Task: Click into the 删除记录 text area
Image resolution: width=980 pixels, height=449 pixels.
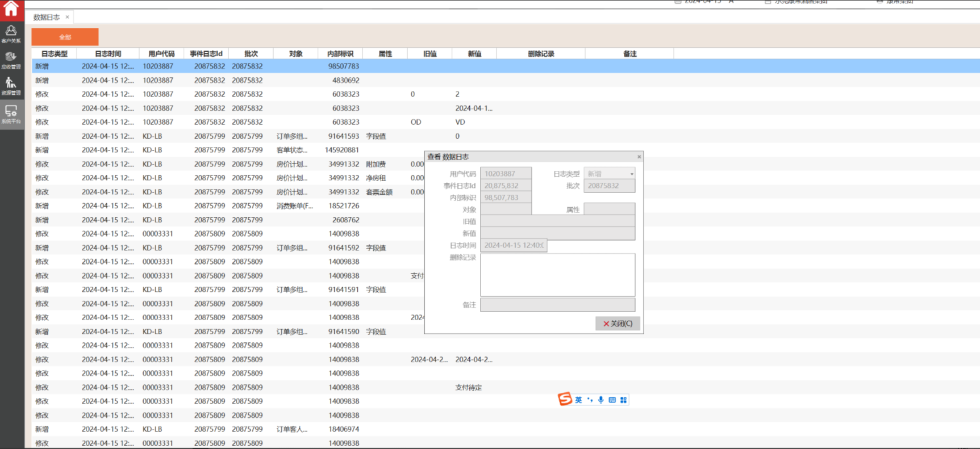Action: [x=557, y=275]
